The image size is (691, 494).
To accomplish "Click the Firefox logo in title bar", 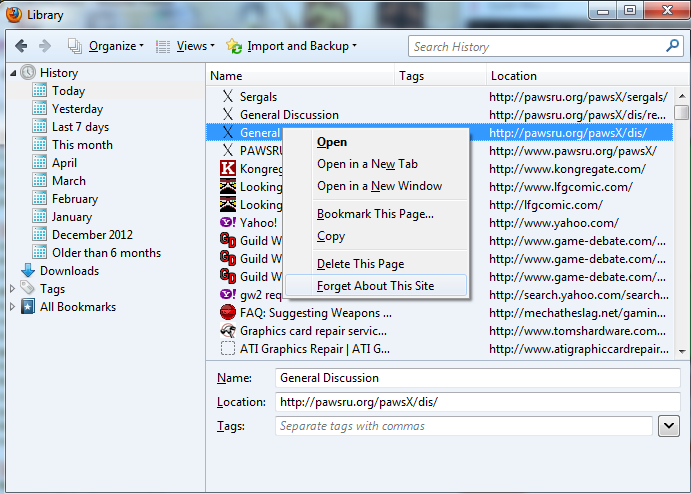I will tap(14, 14).
